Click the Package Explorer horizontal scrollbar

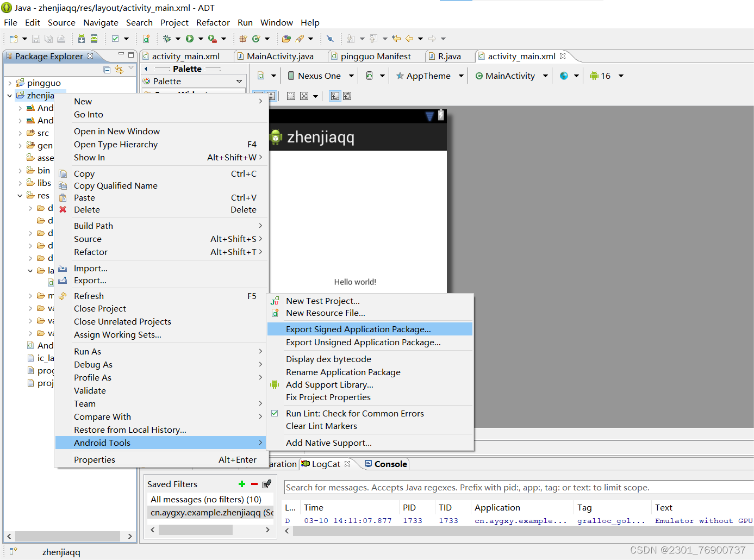(x=69, y=537)
